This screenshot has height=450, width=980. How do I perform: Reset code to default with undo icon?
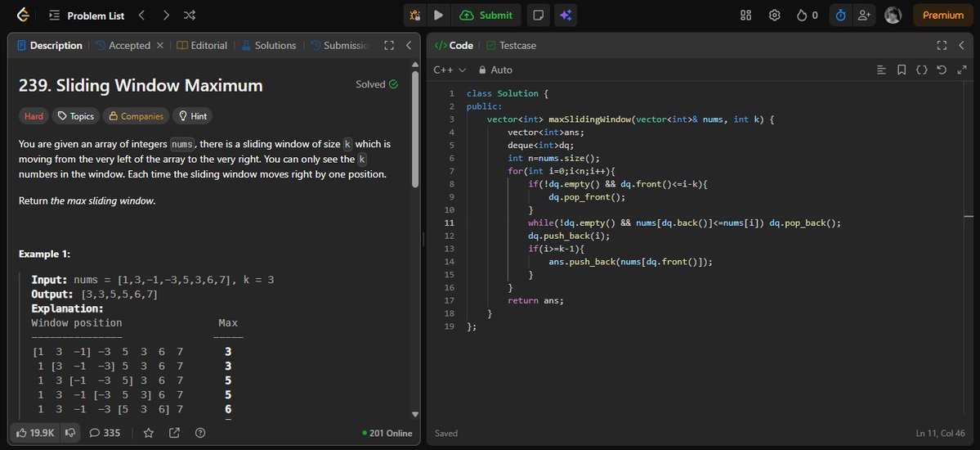tap(942, 70)
